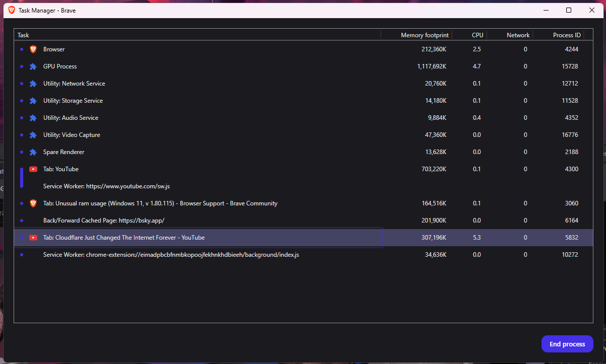Click the puzzle icon next to GPU Process
The height and width of the screenshot is (364, 606).
click(33, 66)
